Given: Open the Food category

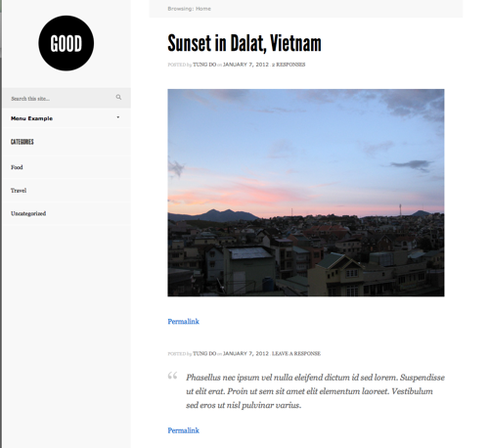Looking at the screenshot, I should click(x=17, y=167).
